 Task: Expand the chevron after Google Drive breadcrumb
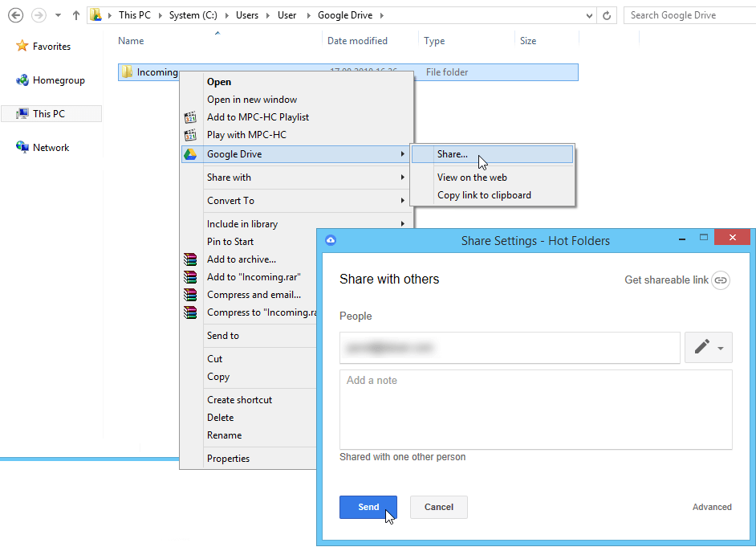381,15
